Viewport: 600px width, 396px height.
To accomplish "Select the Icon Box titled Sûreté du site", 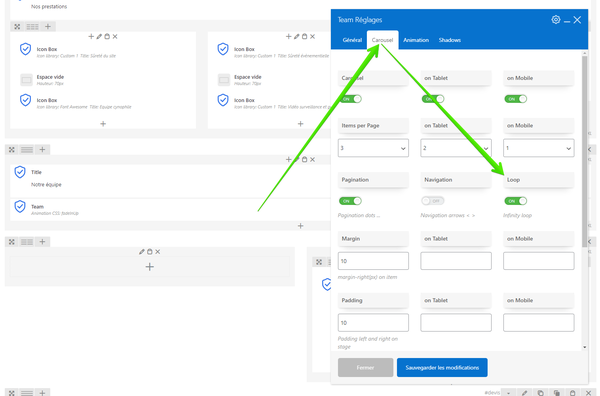I will [x=103, y=52].
